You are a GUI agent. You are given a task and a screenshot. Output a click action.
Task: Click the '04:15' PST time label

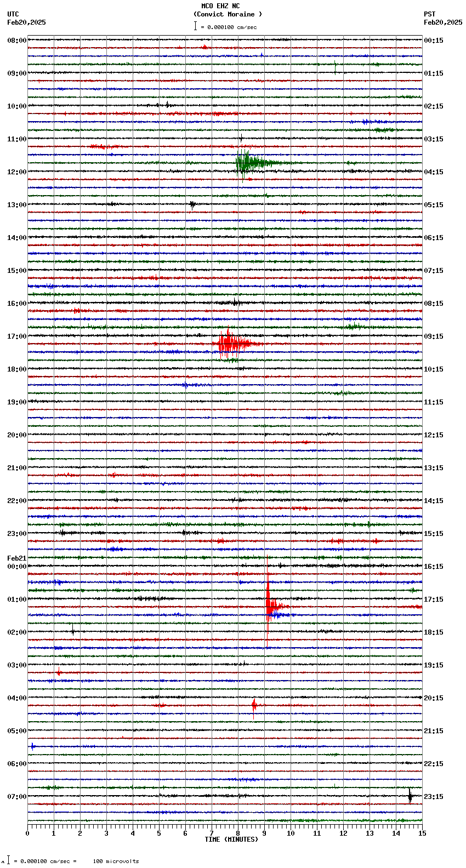click(434, 172)
